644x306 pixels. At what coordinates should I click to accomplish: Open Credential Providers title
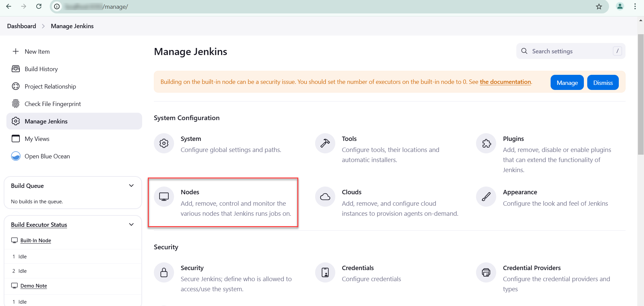532,268
